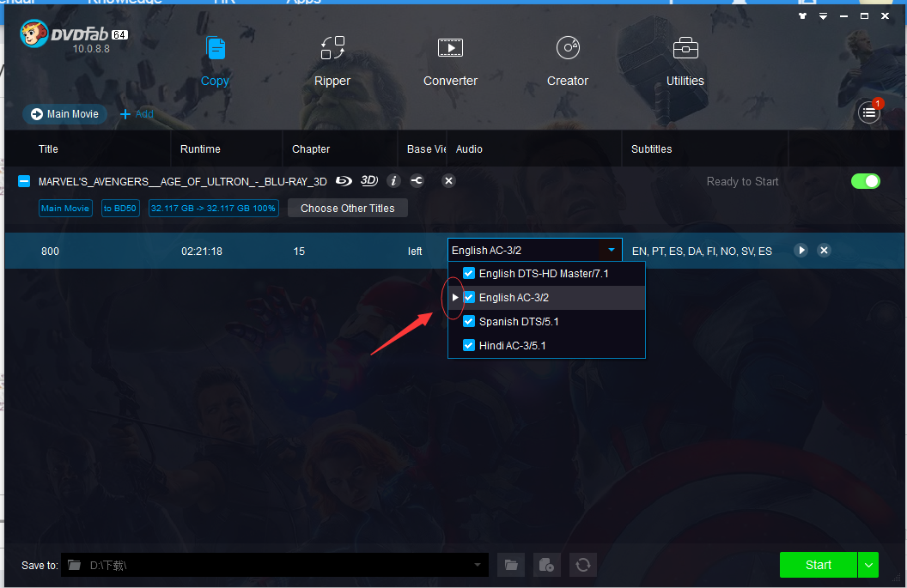Open the title bar dropdown menu triangle

coord(823,16)
